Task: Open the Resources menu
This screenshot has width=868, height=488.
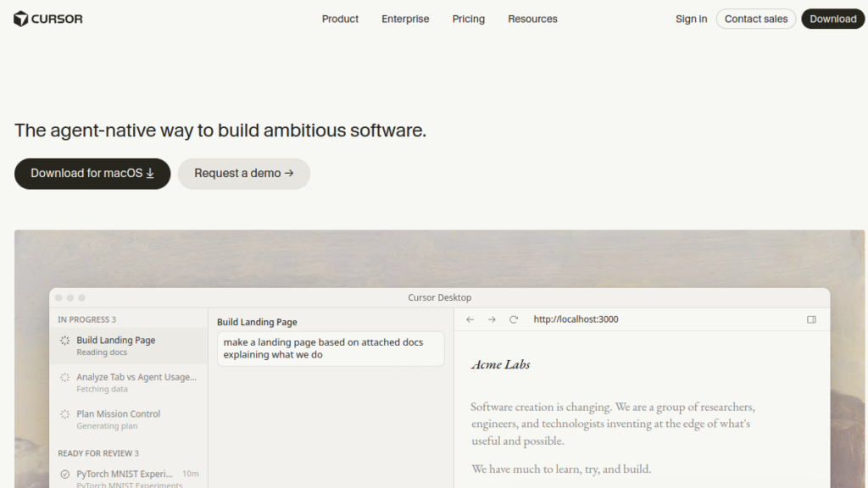Action: (532, 19)
